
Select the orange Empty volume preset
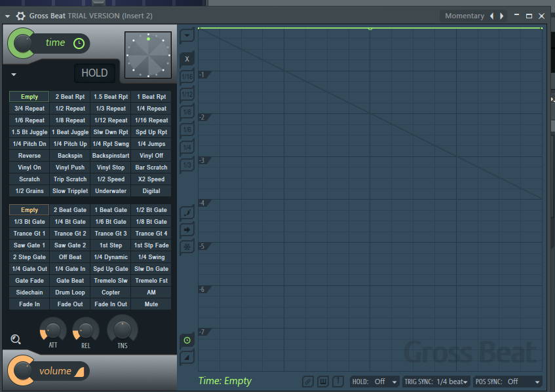pos(29,210)
